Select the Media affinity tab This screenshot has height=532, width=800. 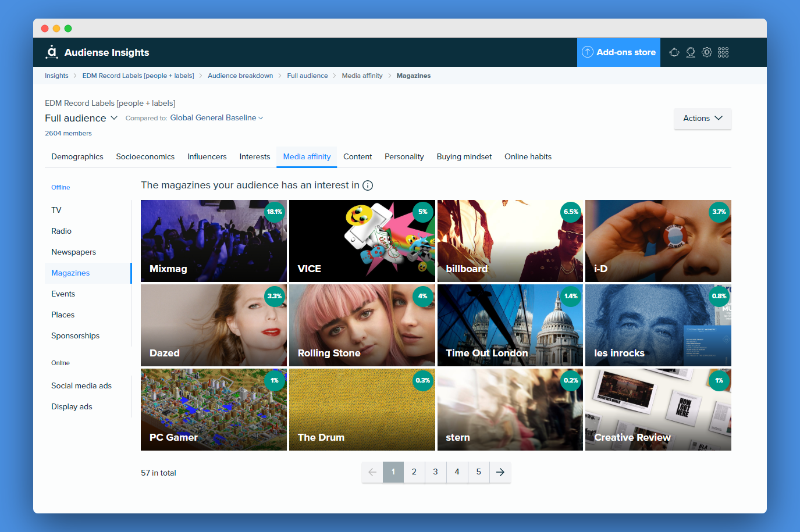307,156
